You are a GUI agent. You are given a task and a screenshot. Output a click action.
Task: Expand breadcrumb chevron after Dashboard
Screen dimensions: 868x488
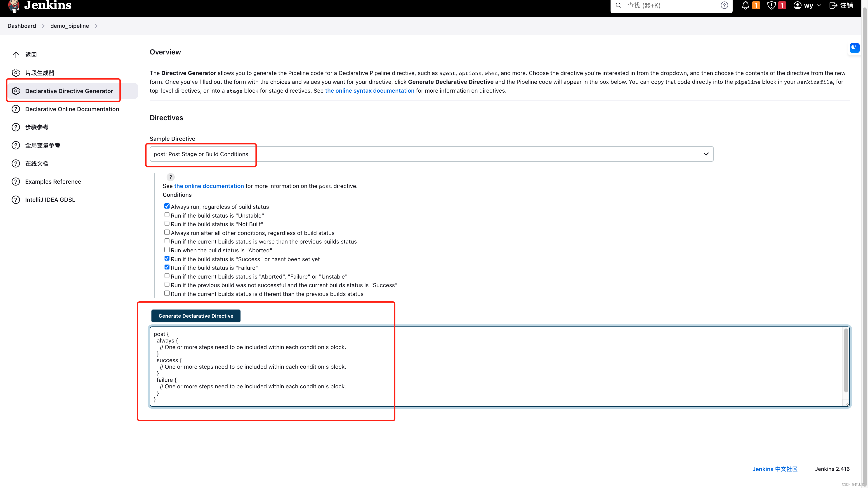pyautogui.click(x=43, y=26)
